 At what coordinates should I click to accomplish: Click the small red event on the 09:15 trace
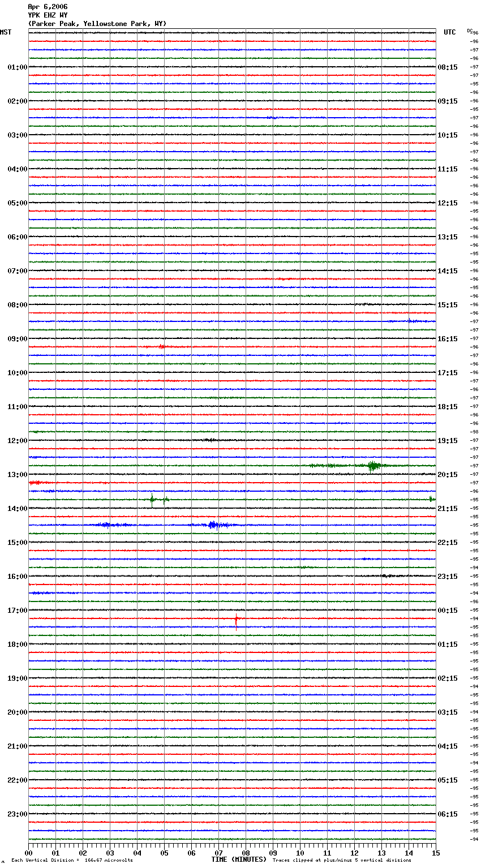[x=162, y=347]
